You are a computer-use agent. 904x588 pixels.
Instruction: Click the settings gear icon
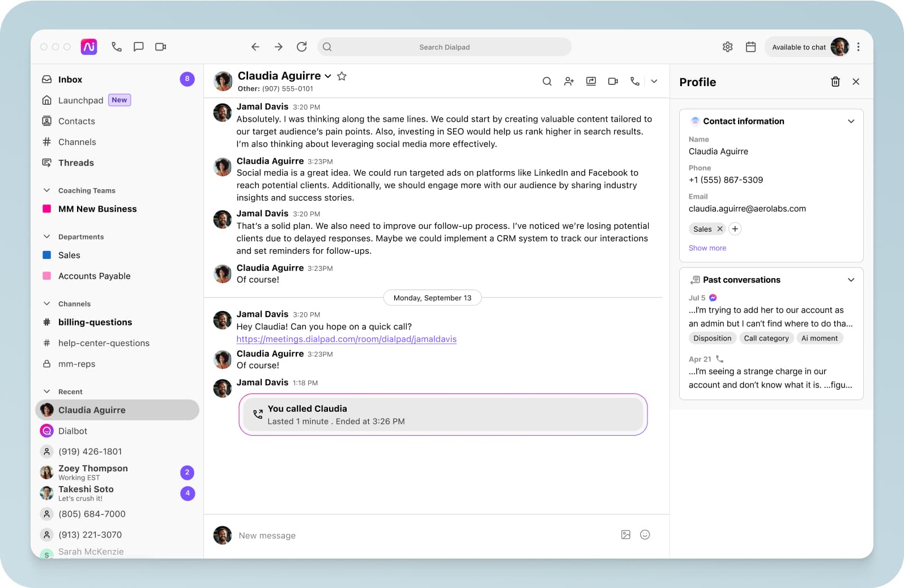point(728,47)
